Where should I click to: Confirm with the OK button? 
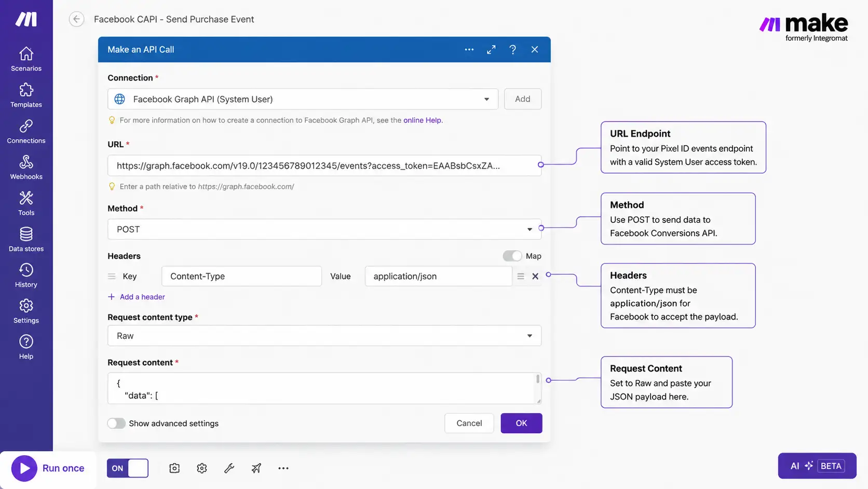pos(521,423)
